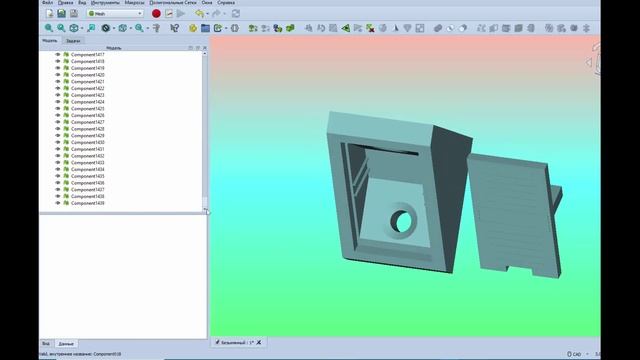Screen dimensions: 640x360
Task: Click the Save document icon
Action: coord(61,13)
